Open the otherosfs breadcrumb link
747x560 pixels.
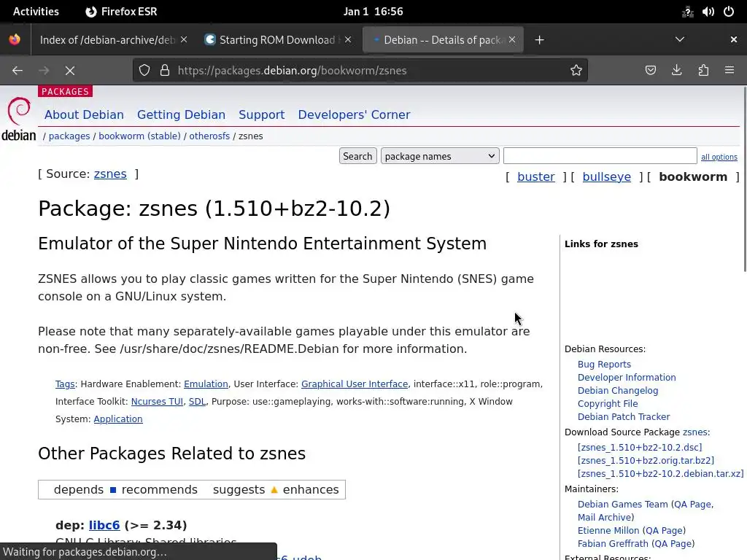[x=209, y=136]
